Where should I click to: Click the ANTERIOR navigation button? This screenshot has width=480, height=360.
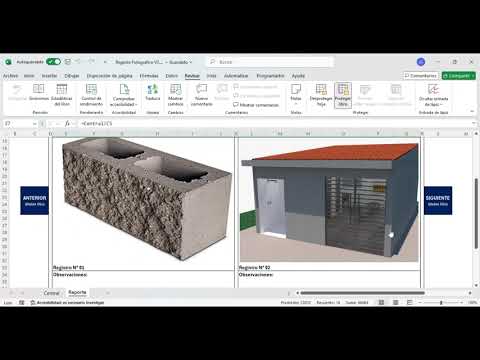(34, 200)
